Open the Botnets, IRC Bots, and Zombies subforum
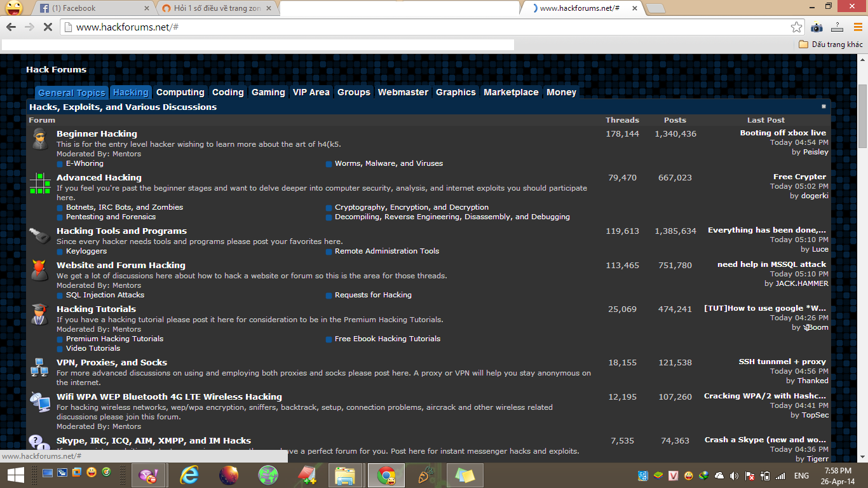The width and height of the screenshot is (868, 488). tap(125, 207)
